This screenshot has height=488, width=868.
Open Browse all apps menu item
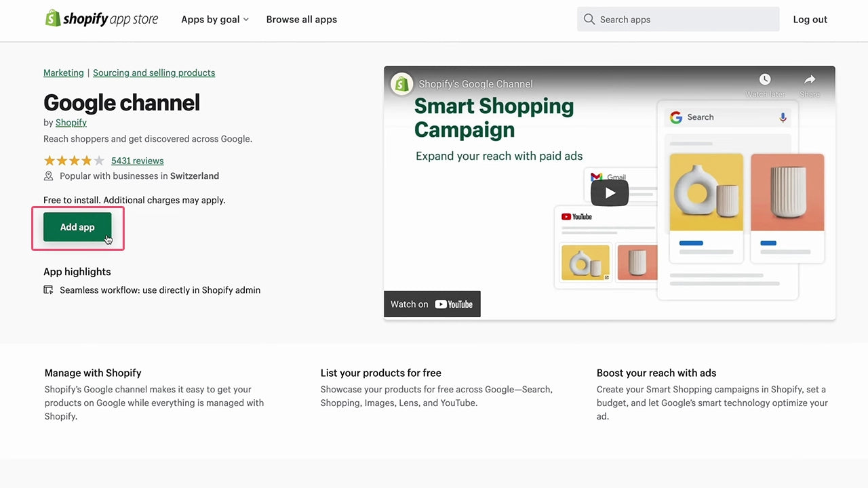(x=301, y=20)
